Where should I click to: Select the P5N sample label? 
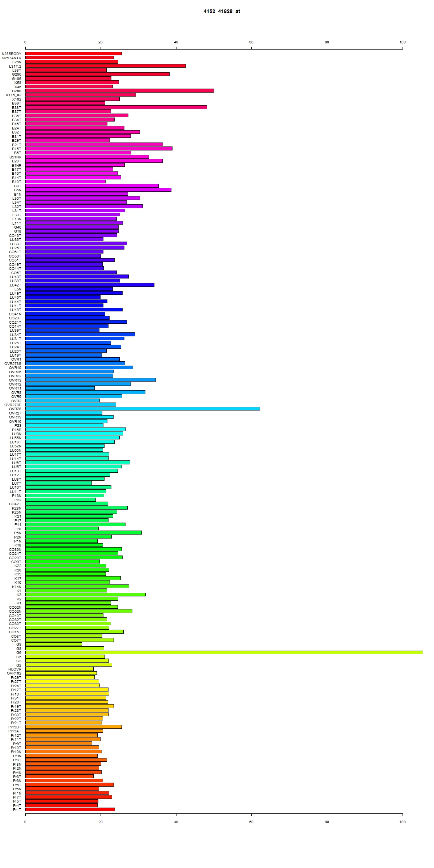point(18,533)
